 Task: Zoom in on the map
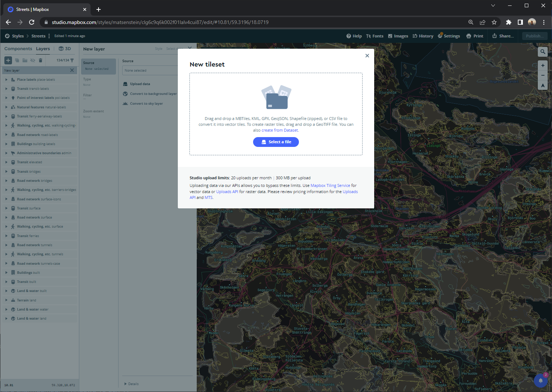pyautogui.click(x=543, y=65)
